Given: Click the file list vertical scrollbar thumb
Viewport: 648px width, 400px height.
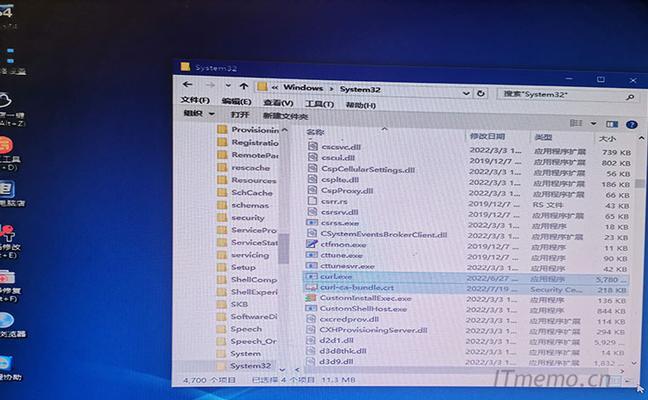Looking at the screenshot, I should [639, 183].
